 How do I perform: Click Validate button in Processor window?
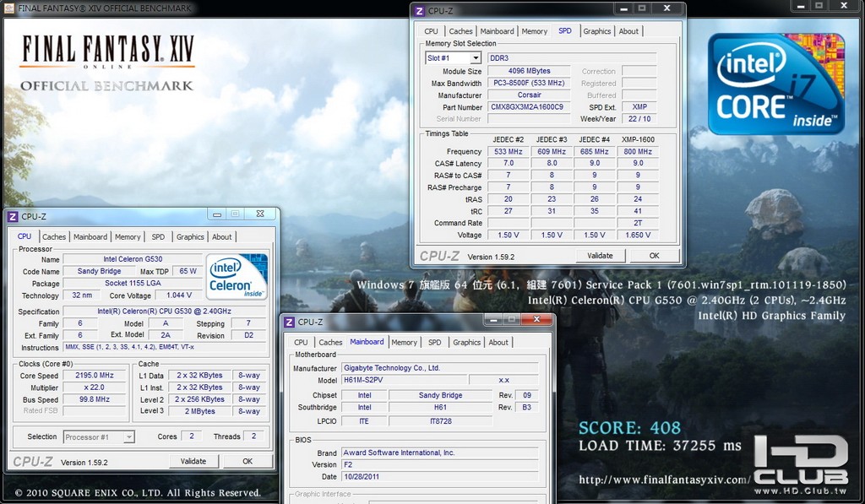click(x=193, y=462)
